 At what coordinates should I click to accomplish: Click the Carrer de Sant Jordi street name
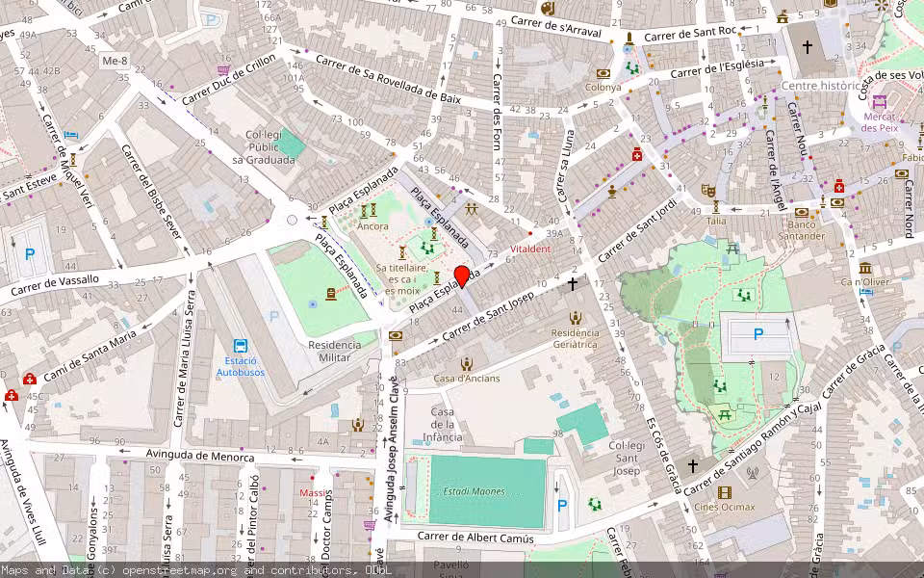637,231
